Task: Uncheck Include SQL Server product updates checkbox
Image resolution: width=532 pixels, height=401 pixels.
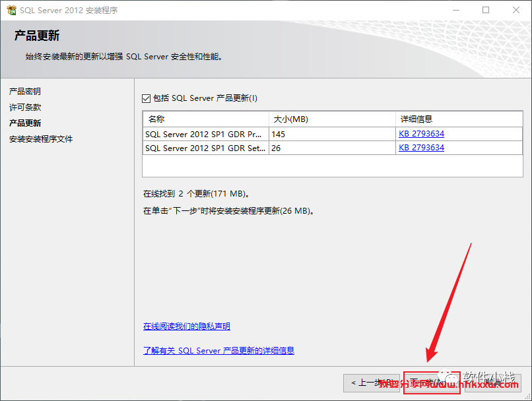Action: (x=147, y=99)
